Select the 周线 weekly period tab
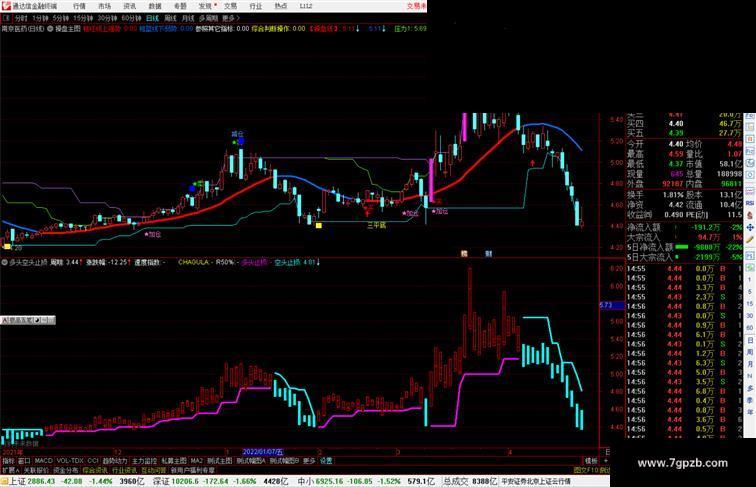This screenshot has height=487, width=756. [x=171, y=18]
